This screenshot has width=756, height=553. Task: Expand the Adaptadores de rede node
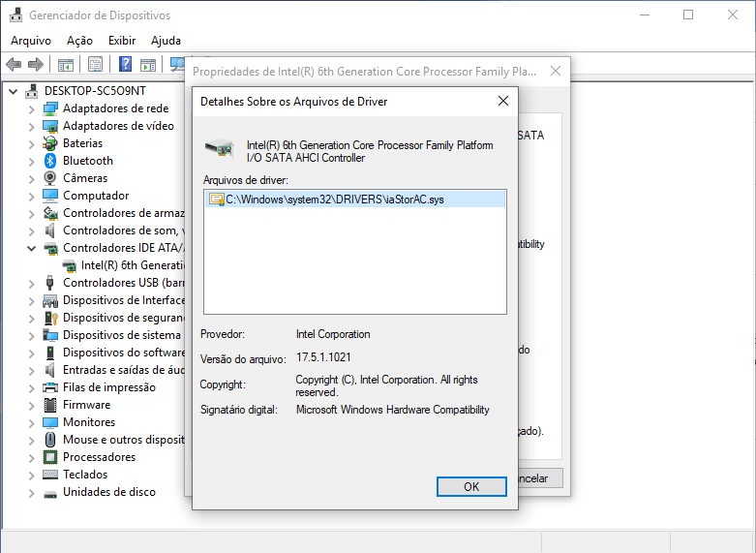31,109
